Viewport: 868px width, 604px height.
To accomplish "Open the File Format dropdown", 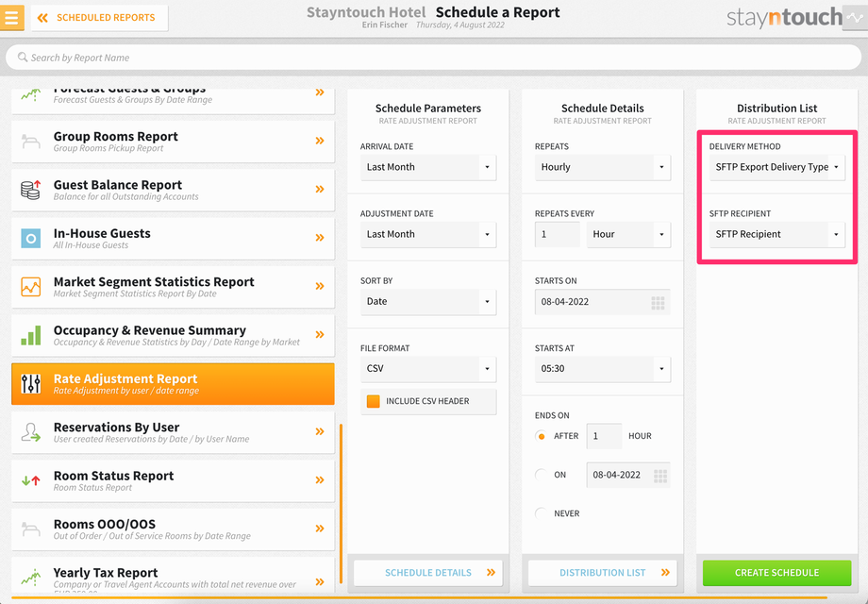I will pyautogui.click(x=428, y=369).
